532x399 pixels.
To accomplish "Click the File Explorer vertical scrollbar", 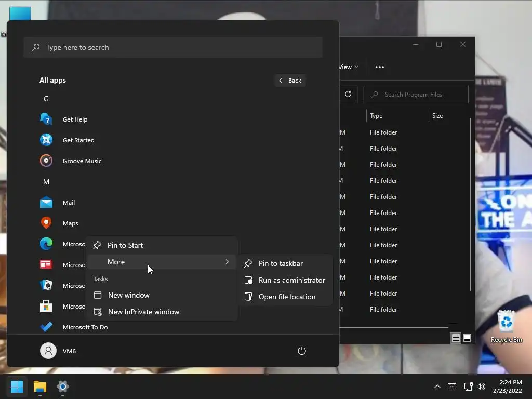I will (x=471, y=204).
